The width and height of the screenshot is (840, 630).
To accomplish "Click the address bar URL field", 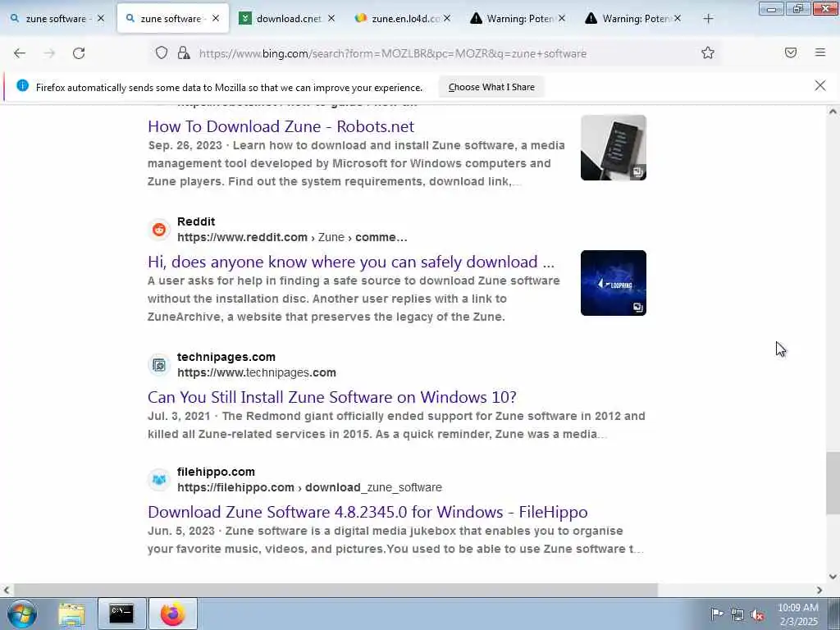I will 393,53.
